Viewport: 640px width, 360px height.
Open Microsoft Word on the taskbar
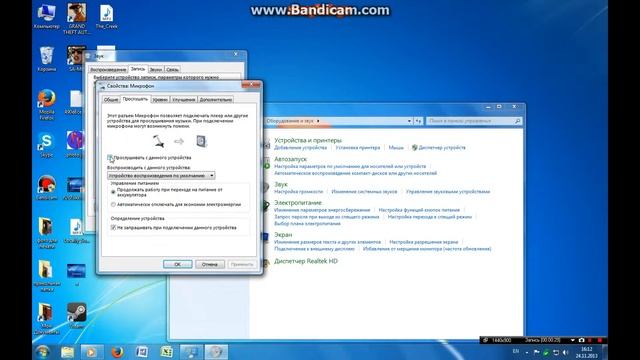142,352
